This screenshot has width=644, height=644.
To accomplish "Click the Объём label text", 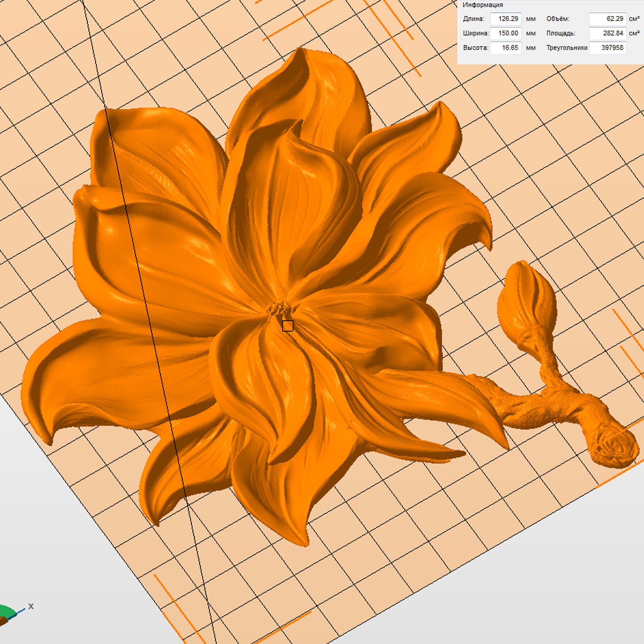I will [x=557, y=19].
